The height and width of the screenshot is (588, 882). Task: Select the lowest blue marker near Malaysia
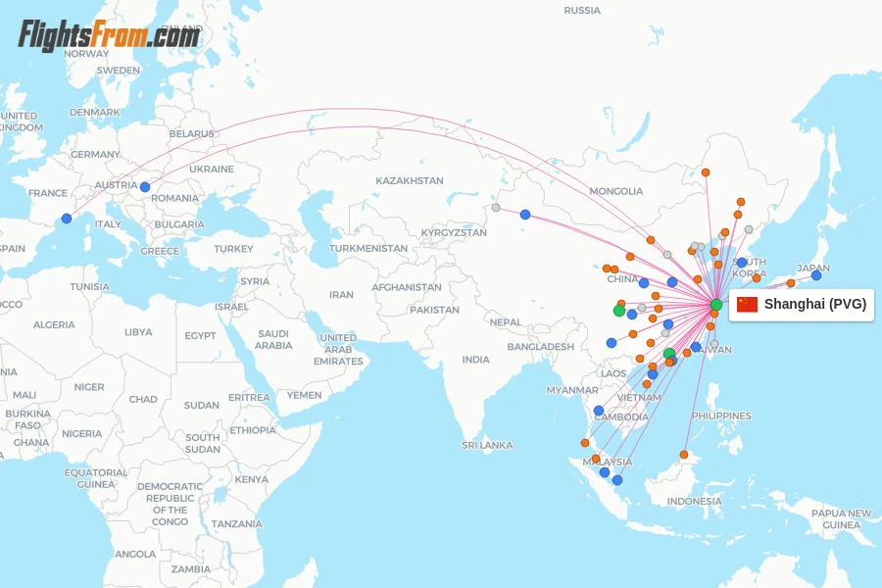[617, 480]
